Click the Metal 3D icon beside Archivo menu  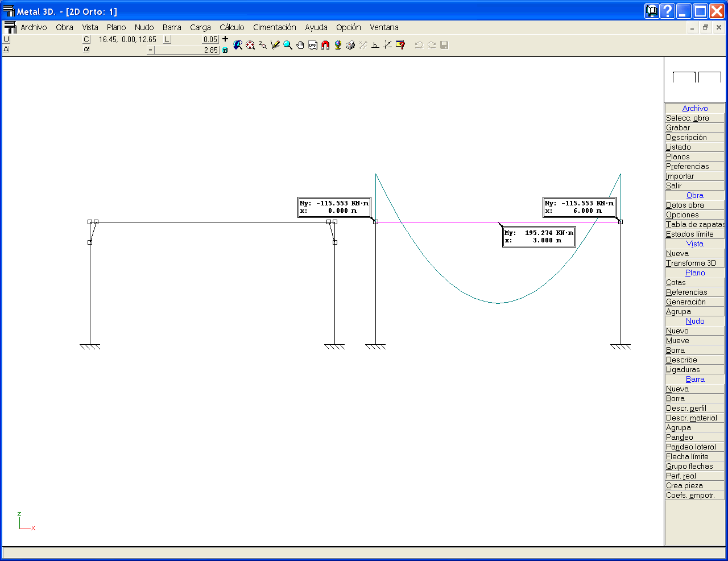pyautogui.click(x=10, y=27)
